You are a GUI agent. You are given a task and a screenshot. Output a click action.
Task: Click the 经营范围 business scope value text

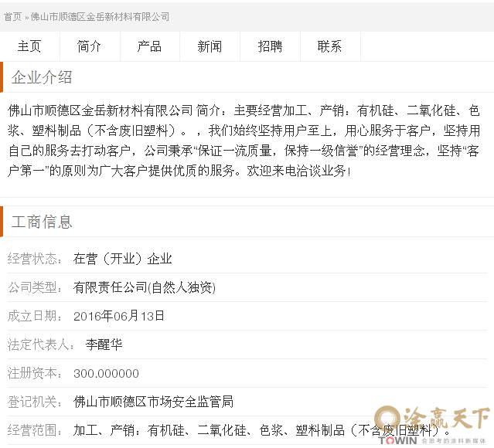261,430
